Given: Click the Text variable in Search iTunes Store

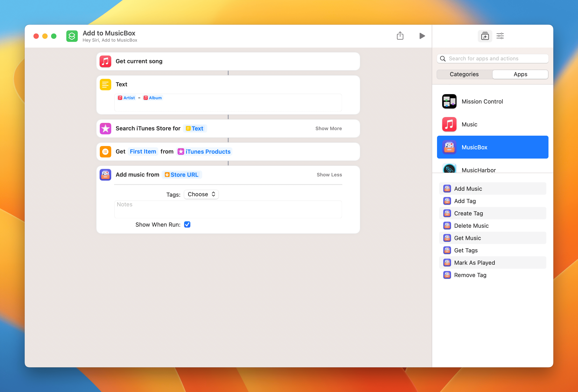Looking at the screenshot, I should 195,129.
